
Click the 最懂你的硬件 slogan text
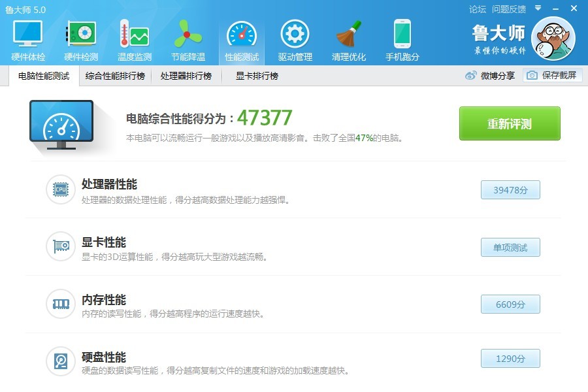500,50
